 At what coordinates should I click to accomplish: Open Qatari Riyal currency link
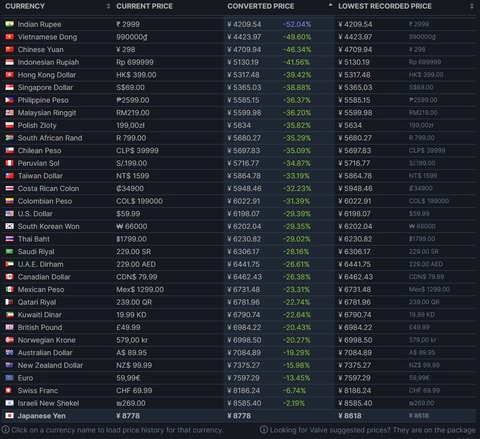37,302
